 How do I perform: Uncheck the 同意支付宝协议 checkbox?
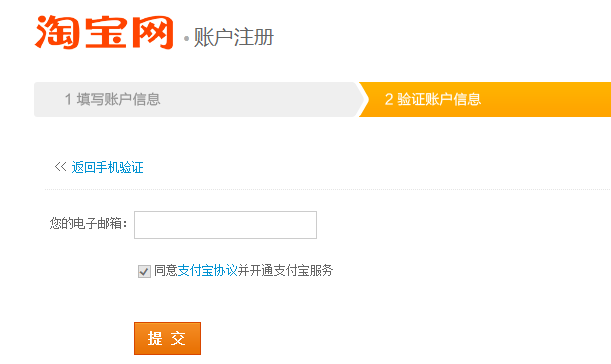point(144,271)
